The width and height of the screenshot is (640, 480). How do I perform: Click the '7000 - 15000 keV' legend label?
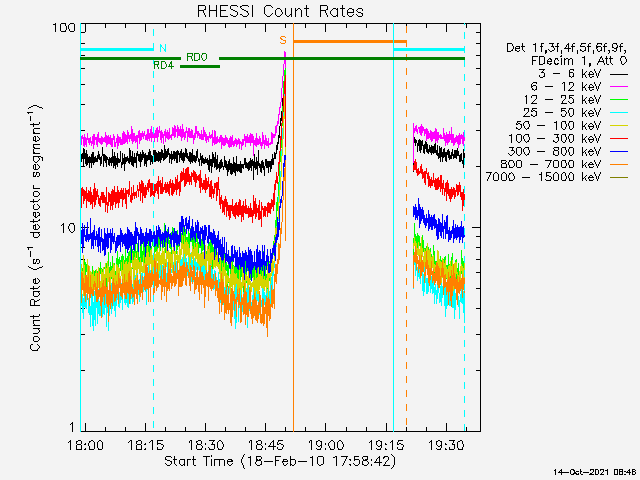(x=543, y=177)
